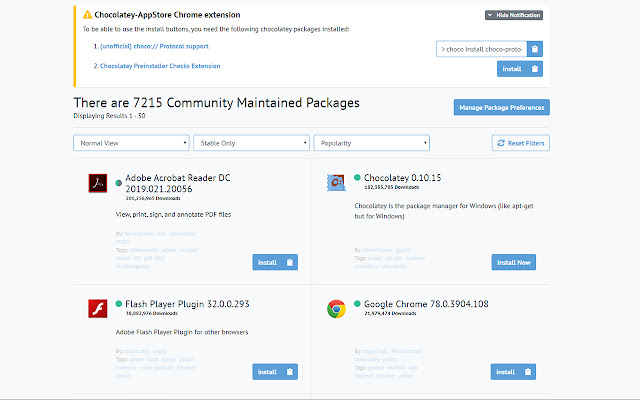Copy choco install command via clipboard button
Viewport: 640px width, 400px height.
pyautogui.click(x=535, y=49)
